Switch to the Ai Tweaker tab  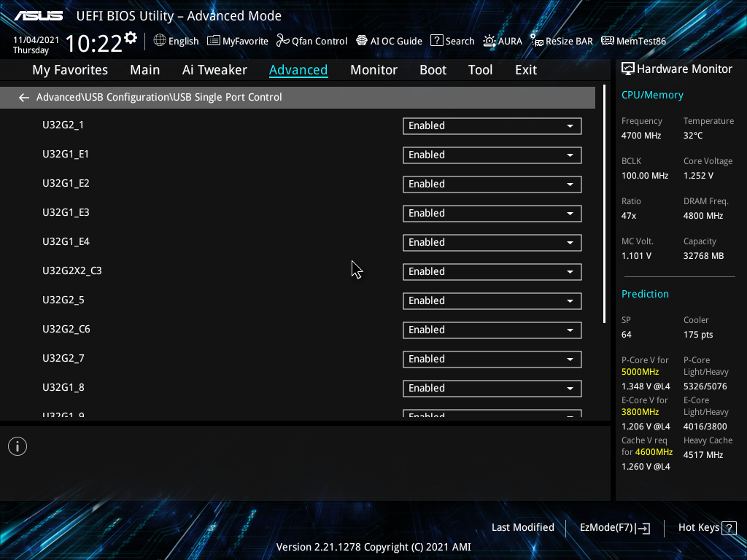tap(214, 70)
